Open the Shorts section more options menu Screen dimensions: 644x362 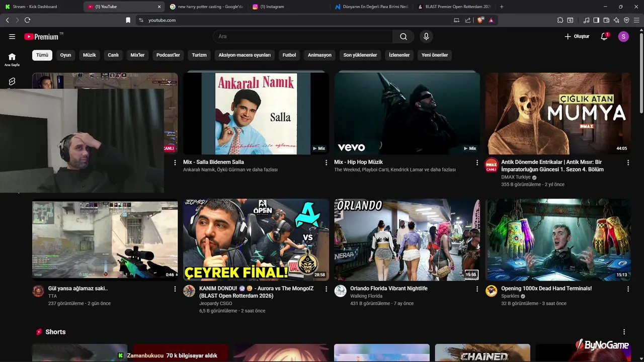[x=624, y=332]
